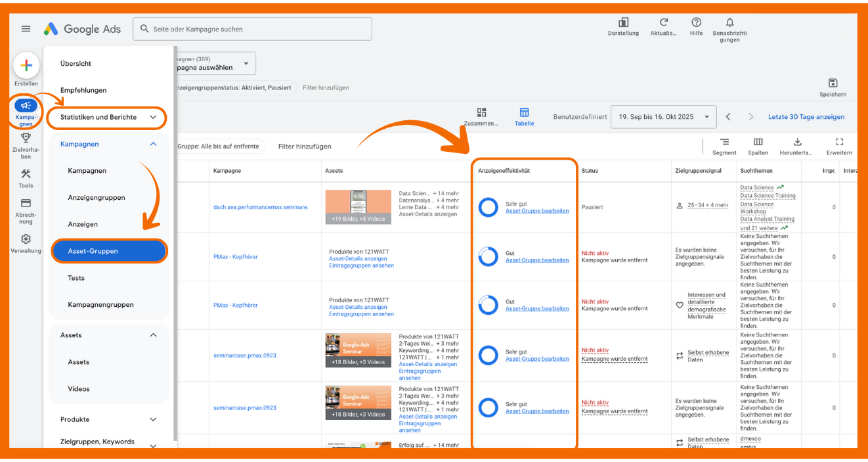Switch to Tabelle view
Screen dimensions: 868x462
pyautogui.click(x=524, y=113)
